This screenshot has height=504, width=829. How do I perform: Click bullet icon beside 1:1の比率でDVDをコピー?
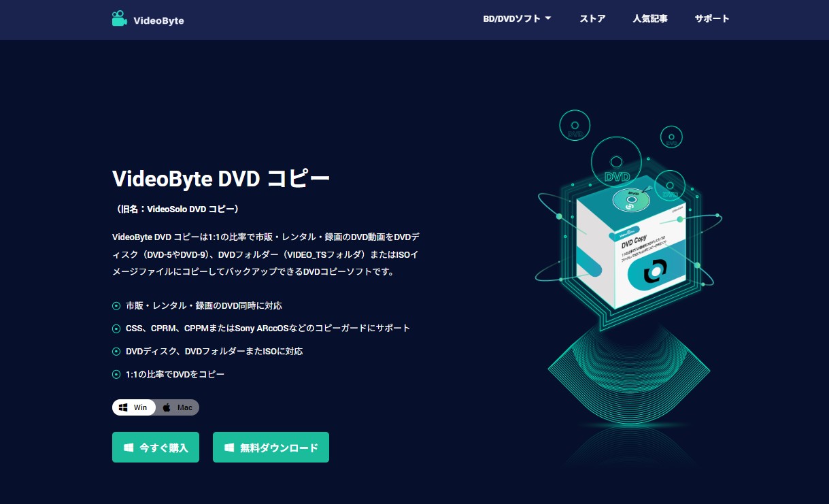coord(116,374)
